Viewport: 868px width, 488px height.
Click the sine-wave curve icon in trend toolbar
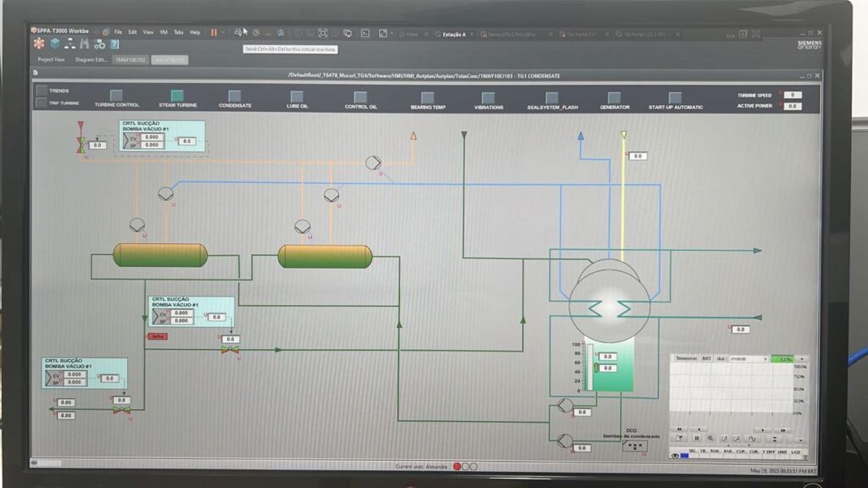coord(752,439)
